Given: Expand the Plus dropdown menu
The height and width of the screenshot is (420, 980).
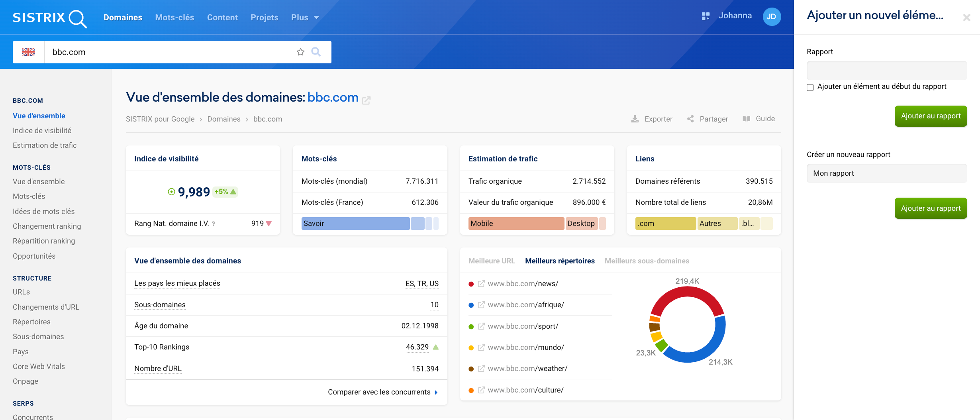Looking at the screenshot, I should click(x=305, y=18).
